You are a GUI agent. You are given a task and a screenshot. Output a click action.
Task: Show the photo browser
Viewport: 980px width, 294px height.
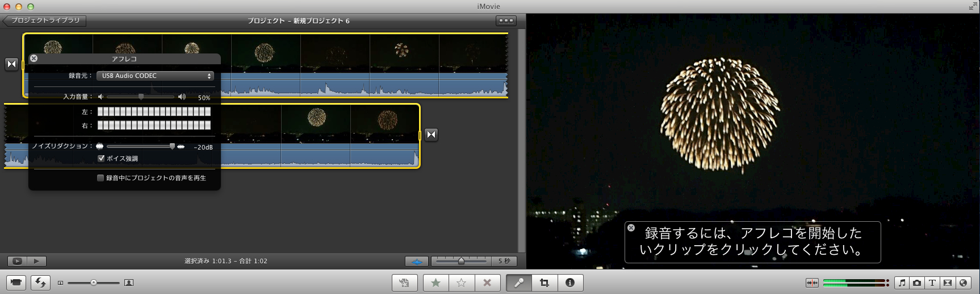pos(917,283)
